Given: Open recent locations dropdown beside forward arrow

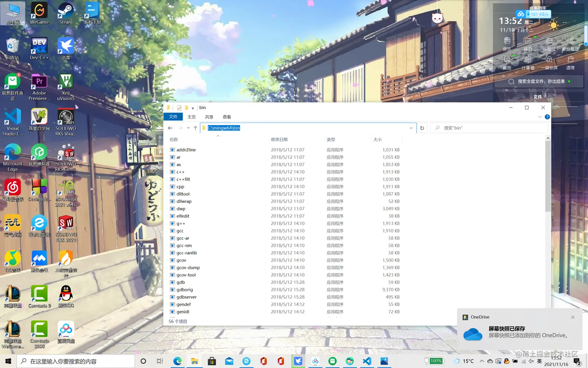Looking at the screenshot, I should click(188, 128).
